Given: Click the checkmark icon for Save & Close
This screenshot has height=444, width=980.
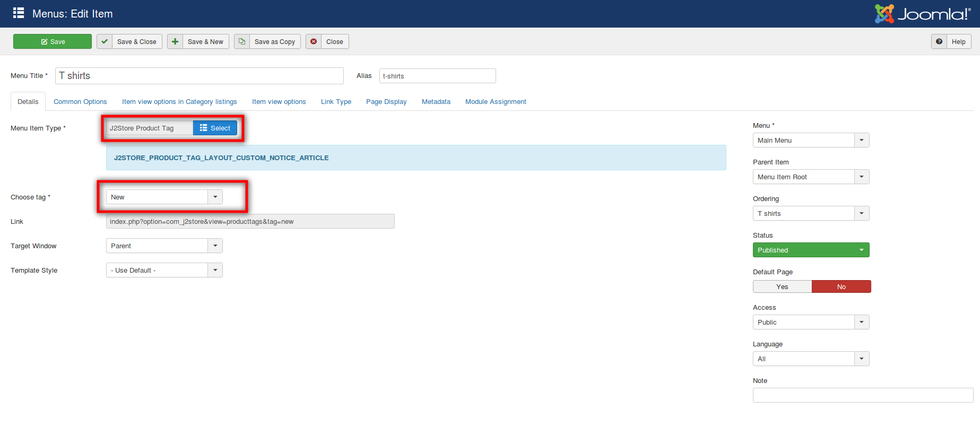Looking at the screenshot, I should (105, 41).
